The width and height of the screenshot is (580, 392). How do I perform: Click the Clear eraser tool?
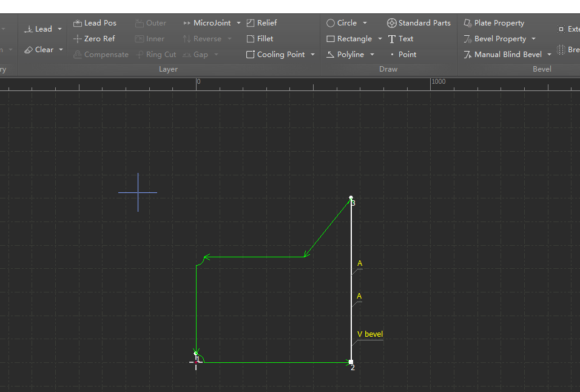tap(38, 50)
